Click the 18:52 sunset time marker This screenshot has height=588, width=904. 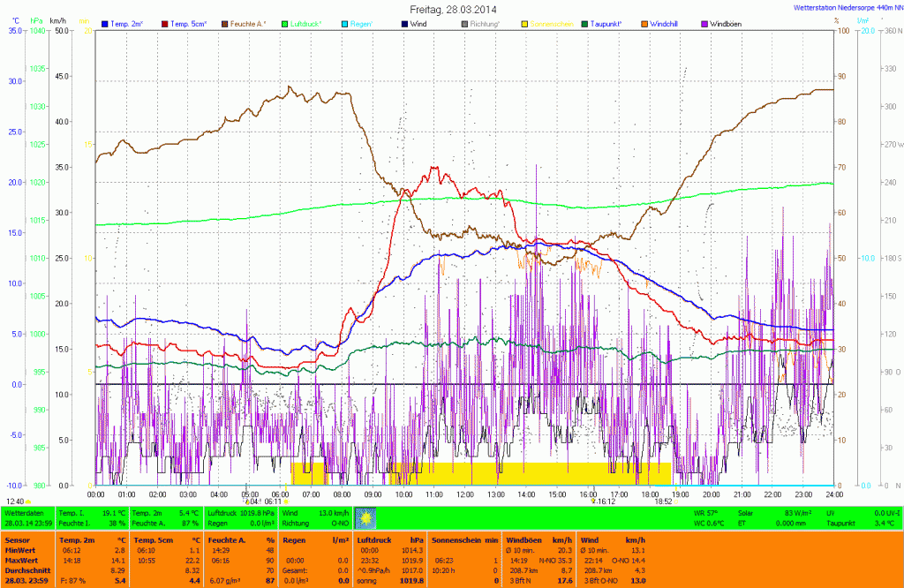click(663, 501)
